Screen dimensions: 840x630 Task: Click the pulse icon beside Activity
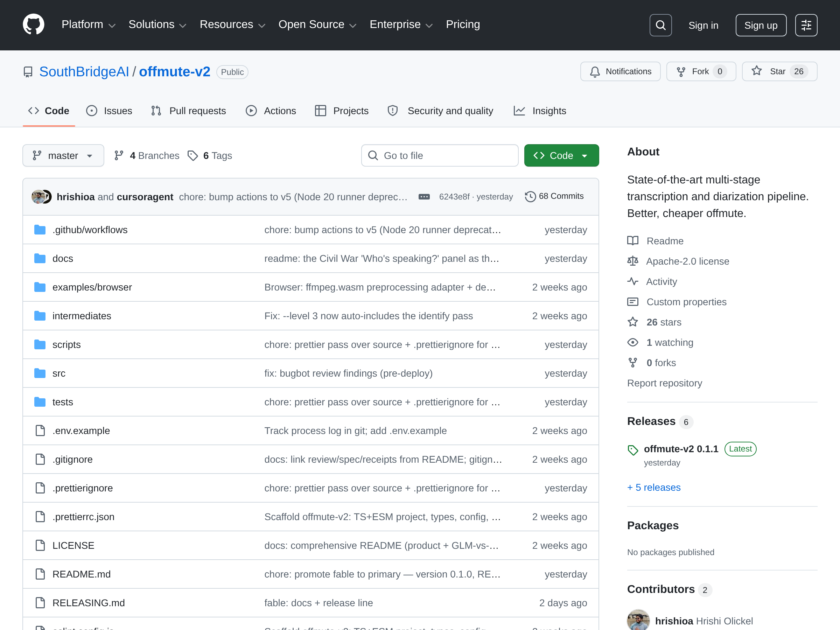pos(633,281)
